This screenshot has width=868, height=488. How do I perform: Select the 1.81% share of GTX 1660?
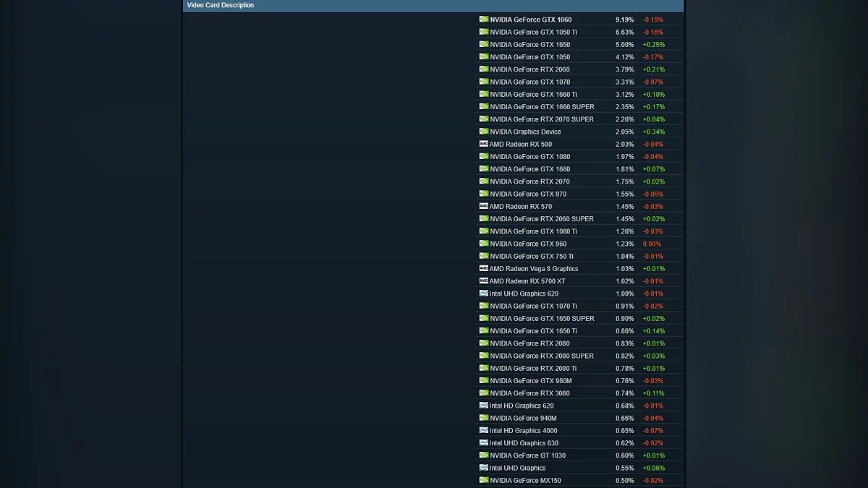[x=625, y=169]
